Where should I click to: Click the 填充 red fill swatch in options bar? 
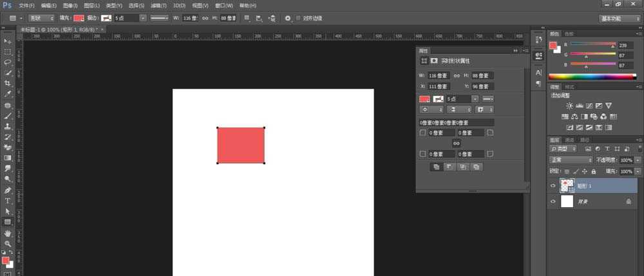pos(79,19)
